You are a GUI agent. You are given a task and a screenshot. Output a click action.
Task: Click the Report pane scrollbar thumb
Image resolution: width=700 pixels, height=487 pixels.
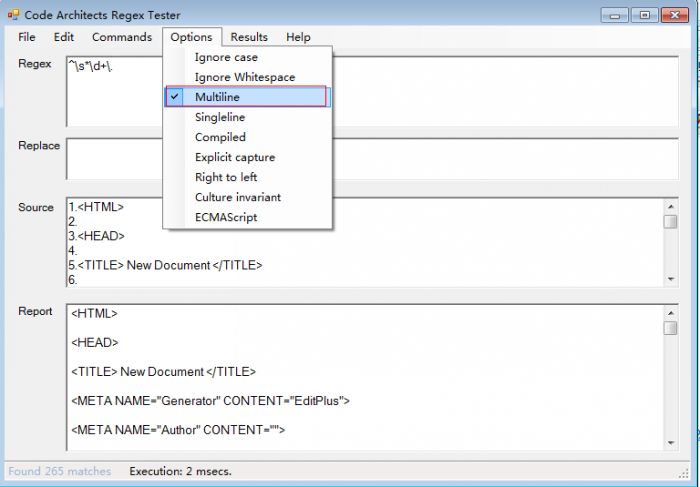tap(670, 328)
